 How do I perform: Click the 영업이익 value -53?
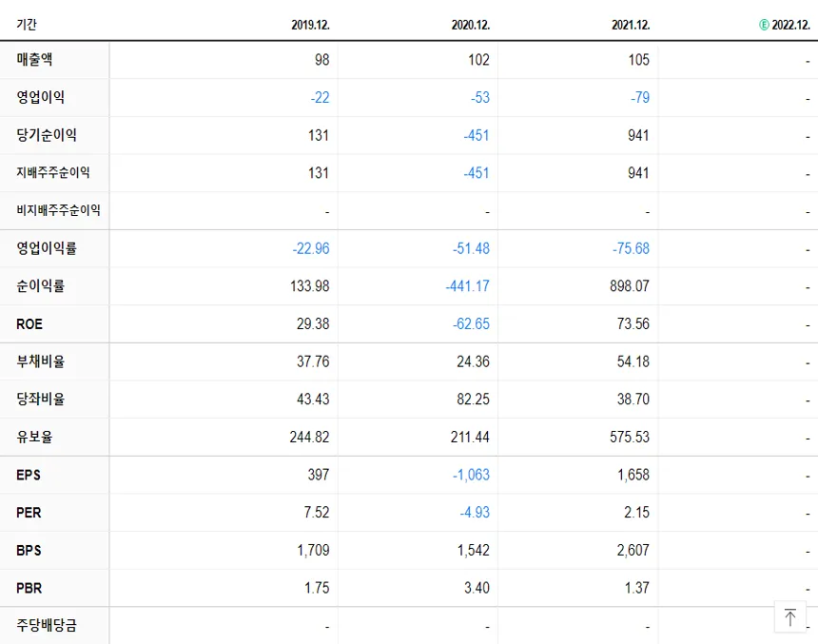tap(480, 98)
